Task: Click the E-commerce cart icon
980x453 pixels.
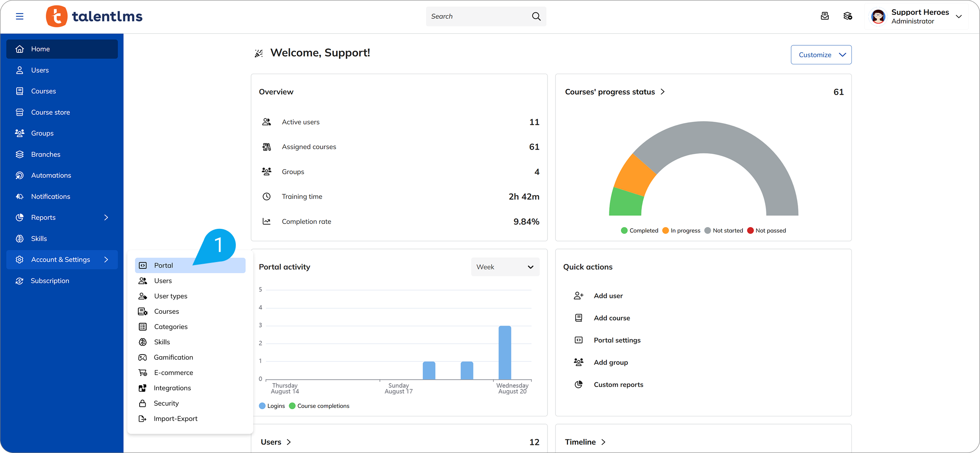Action: (x=143, y=373)
